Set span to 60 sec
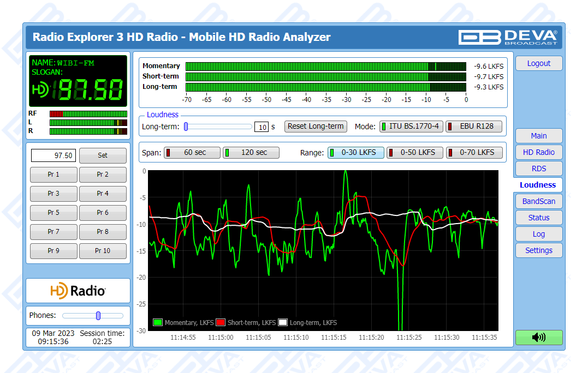This screenshot has height=373, width=588. point(192,153)
